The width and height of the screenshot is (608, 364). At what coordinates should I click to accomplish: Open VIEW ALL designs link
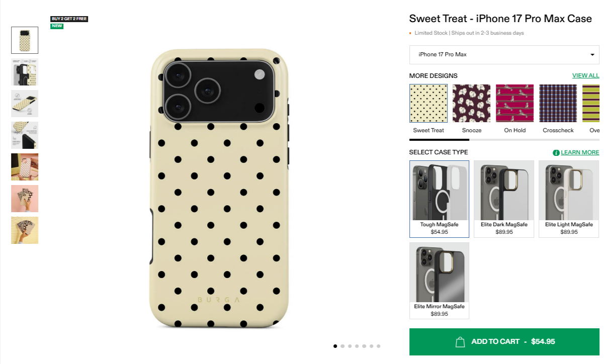pos(585,75)
